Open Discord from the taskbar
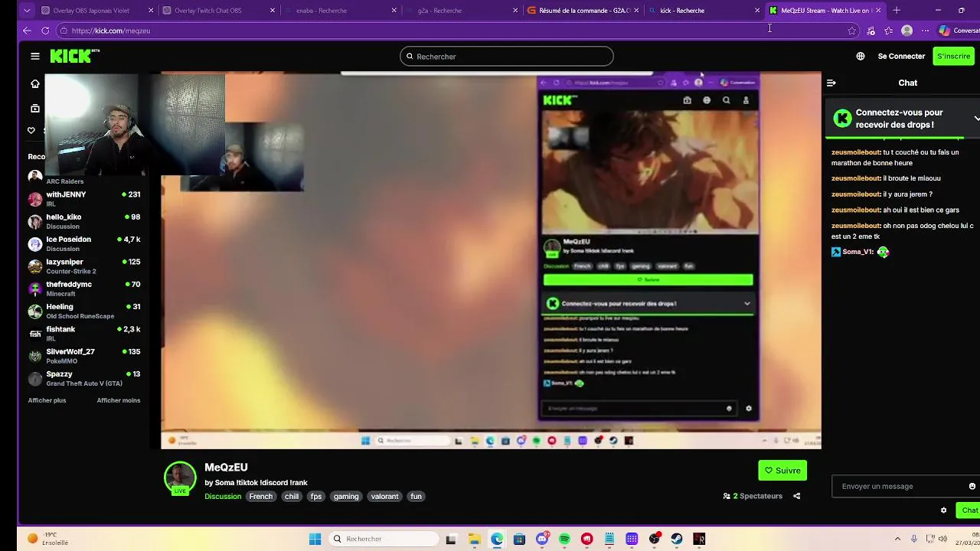 542,539
